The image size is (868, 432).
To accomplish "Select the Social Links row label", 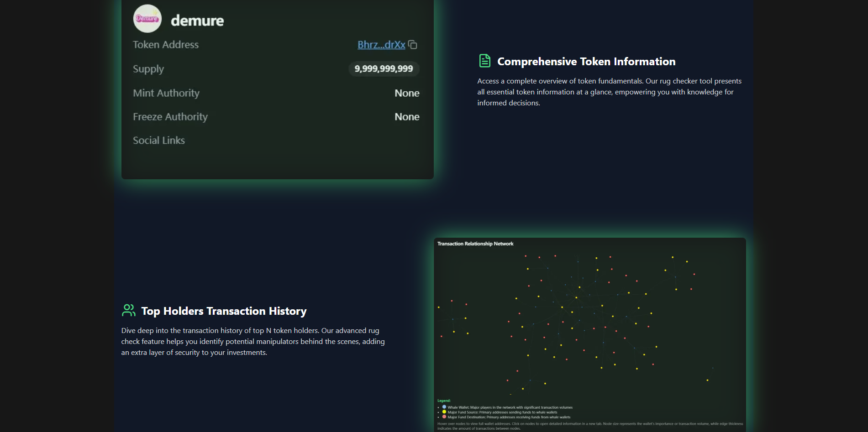I will pos(159,141).
